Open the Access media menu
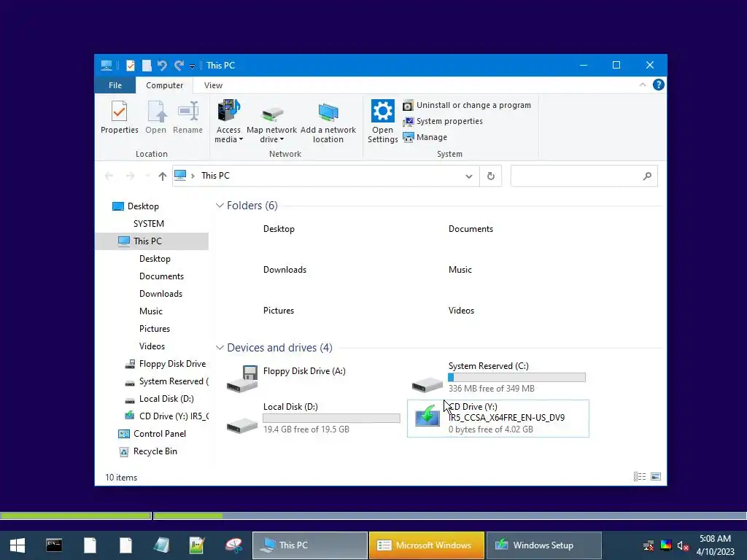The height and width of the screenshot is (560, 747). [x=228, y=122]
